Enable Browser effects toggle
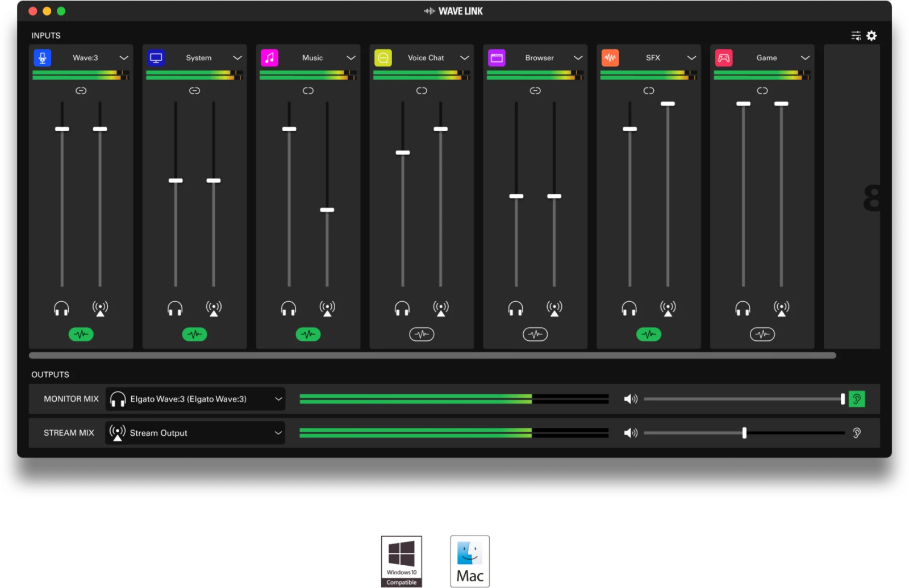This screenshot has width=909, height=588. tap(536, 334)
